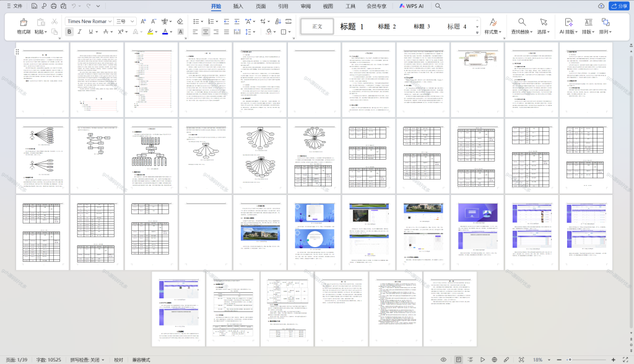This screenshot has height=364, width=634.
Task: Click the Cut scissors icon
Action: (54, 22)
